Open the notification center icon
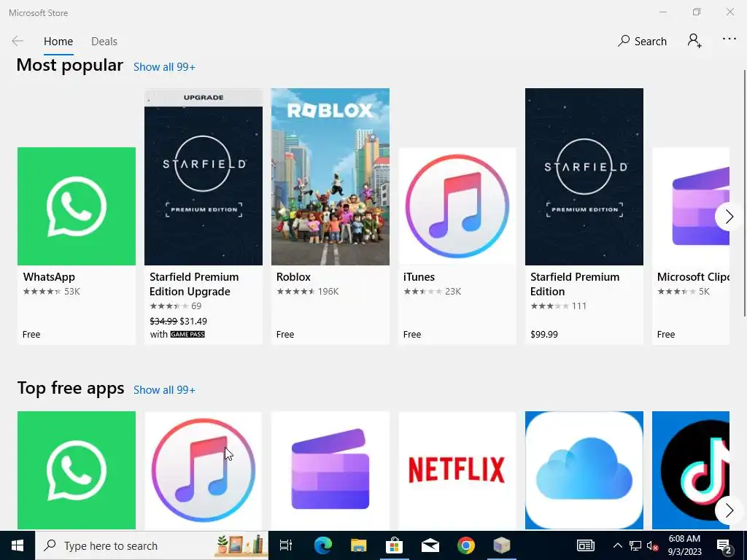 (724, 545)
